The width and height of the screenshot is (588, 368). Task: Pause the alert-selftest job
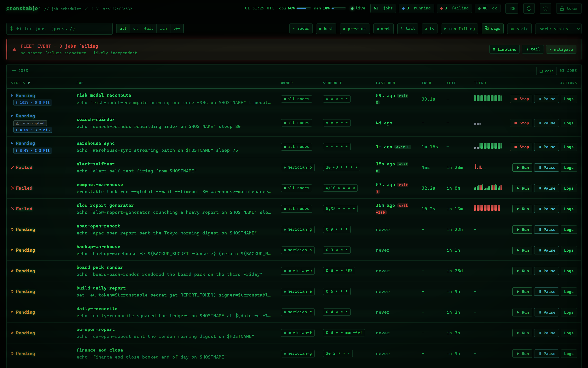(x=547, y=168)
